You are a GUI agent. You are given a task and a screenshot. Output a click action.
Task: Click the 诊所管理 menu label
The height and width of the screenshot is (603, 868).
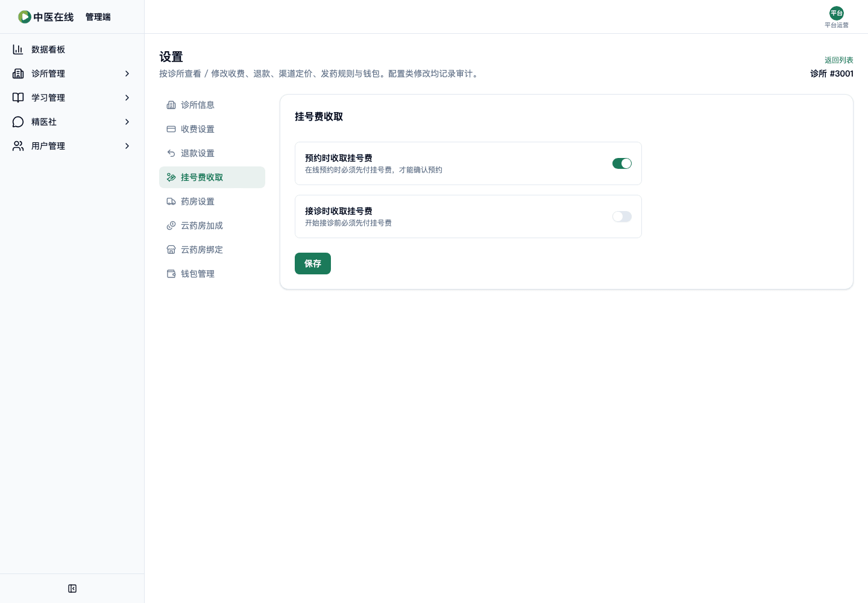(x=48, y=74)
